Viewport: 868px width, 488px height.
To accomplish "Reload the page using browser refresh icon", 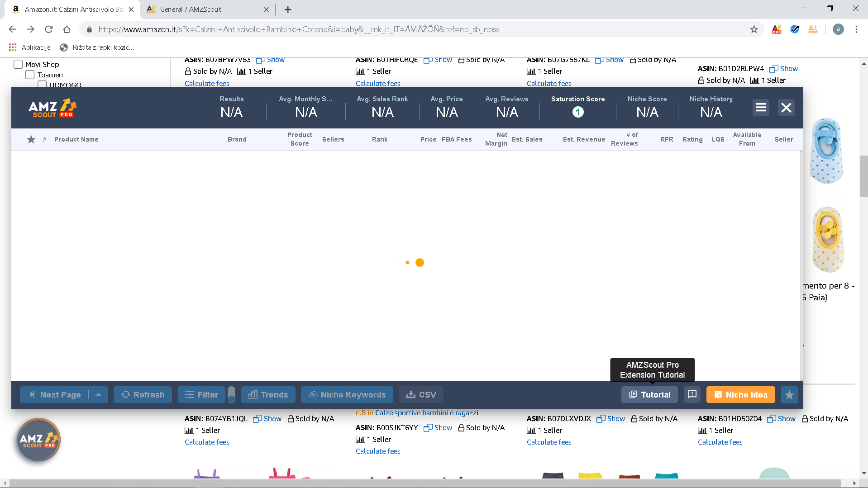I will tap(49, 29).
